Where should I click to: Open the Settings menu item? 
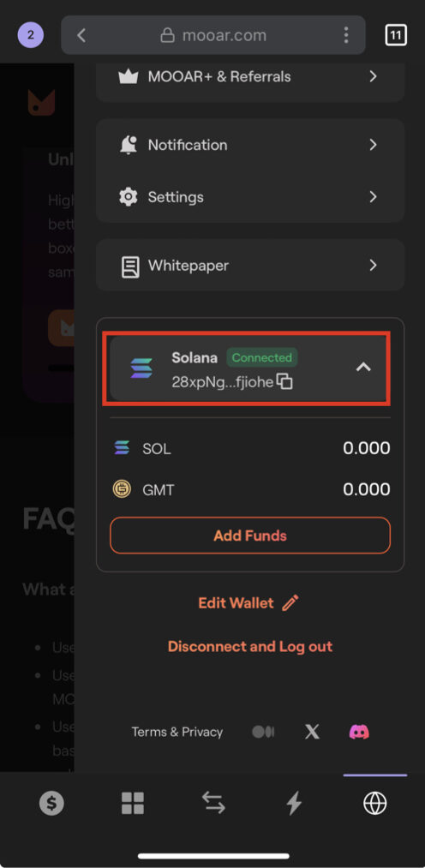tap(250, 197)
